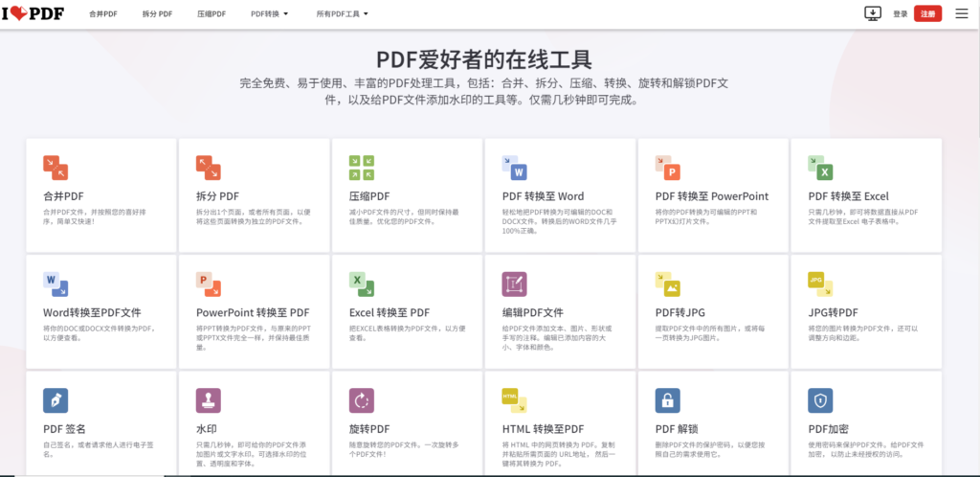Open the Excel 转换至 PDF title

click(x=390, y=312)
